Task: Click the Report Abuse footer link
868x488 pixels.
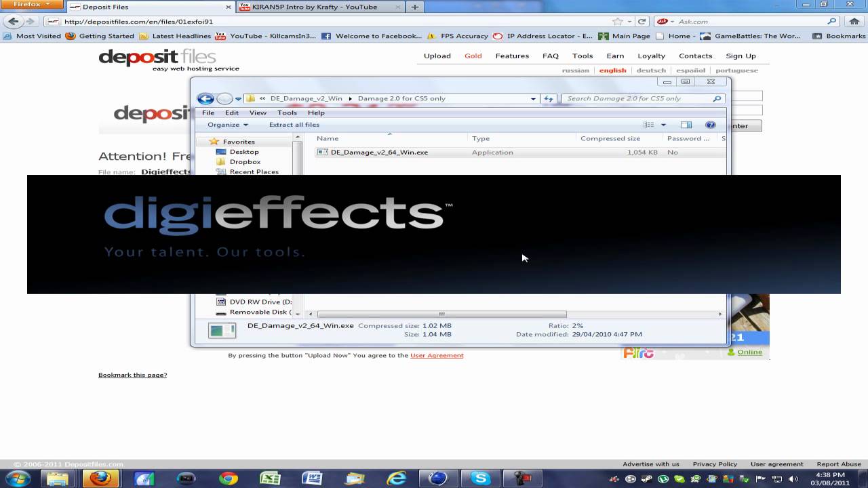Action: point(839,464)
